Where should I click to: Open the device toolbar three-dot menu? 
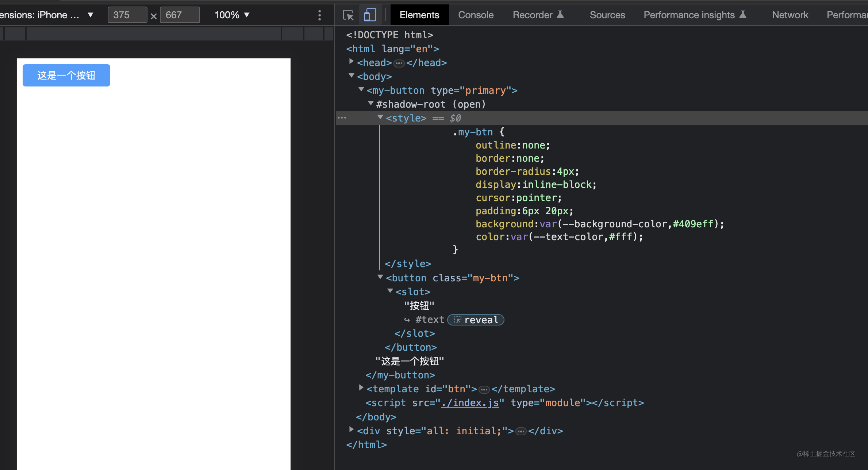pos(319,15)
